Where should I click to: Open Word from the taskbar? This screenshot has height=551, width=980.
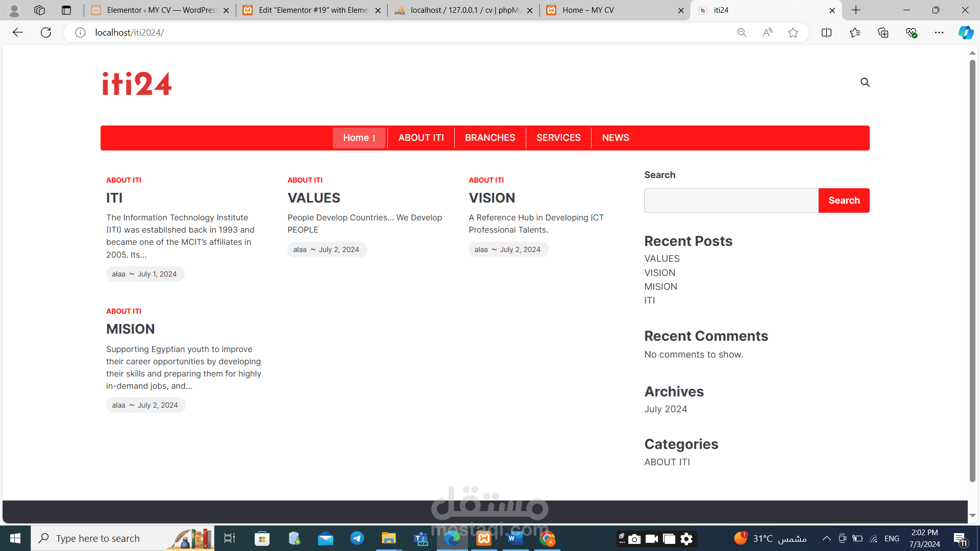(x=516, y=538)
